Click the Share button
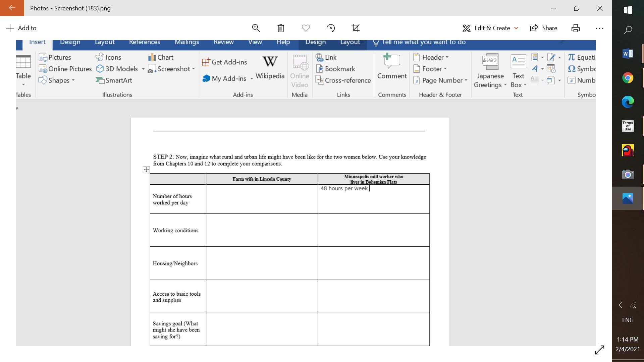Viewport: 644px width, 362px height. [544, 28]
